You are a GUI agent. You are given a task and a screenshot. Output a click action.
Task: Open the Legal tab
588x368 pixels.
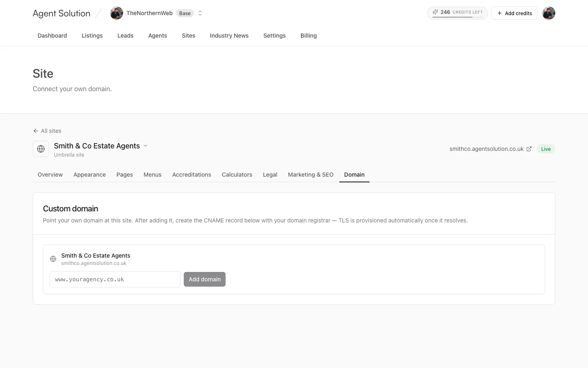click(x=270, y=175)
